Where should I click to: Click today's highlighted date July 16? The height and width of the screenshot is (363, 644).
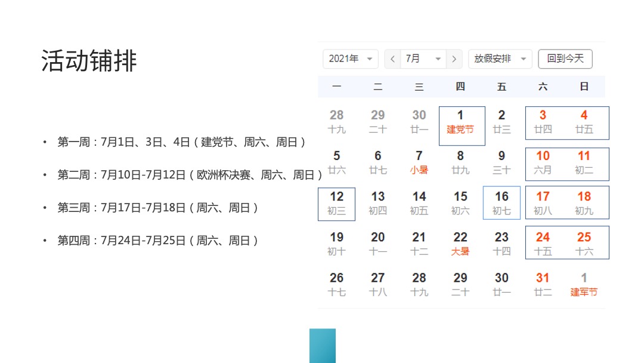pyautogui.click(x=501, y=203)
